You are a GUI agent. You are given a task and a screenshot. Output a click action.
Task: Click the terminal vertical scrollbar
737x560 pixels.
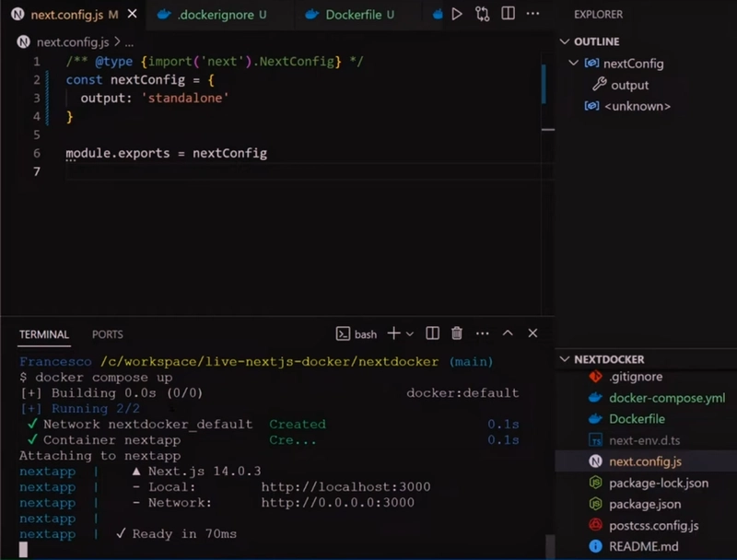pos(549,546)
